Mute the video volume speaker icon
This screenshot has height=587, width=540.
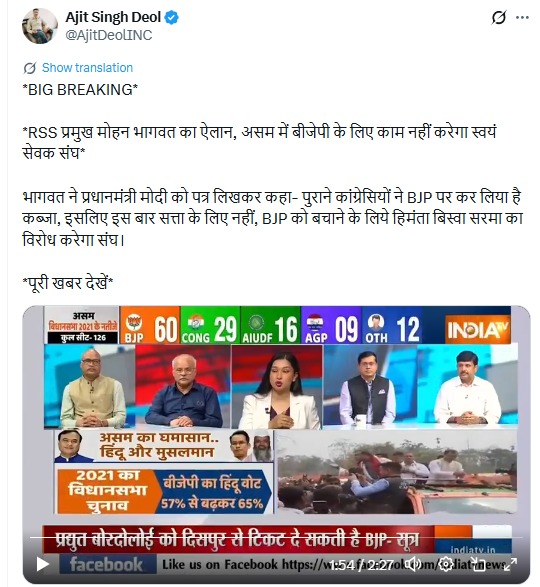[x=414, y=564]
